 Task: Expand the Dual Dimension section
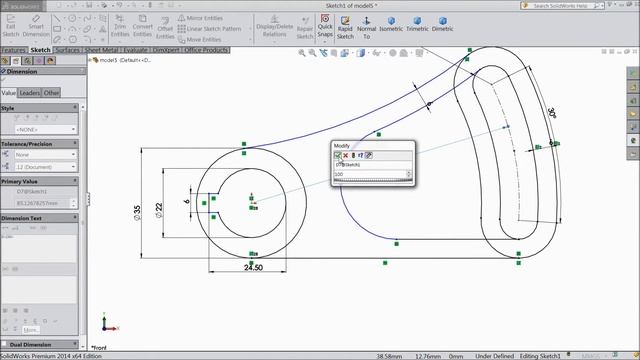[x=75, y=344]
